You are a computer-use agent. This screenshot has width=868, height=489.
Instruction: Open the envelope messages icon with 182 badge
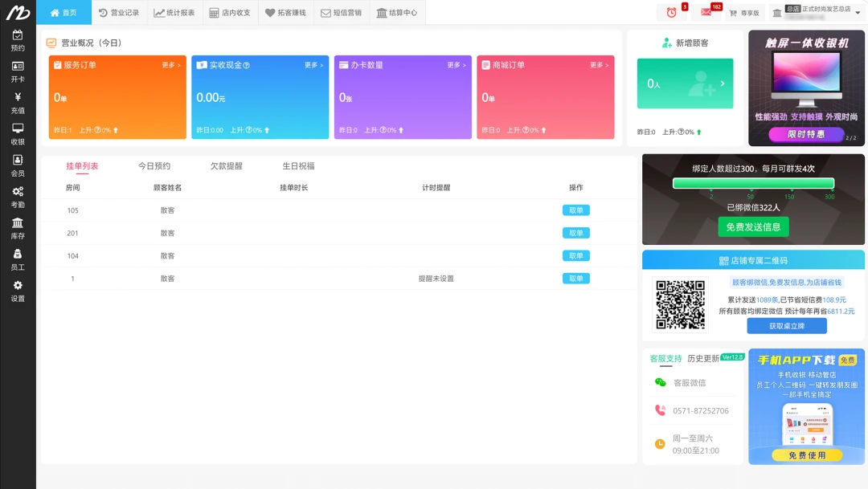pyautogui.click(x=706, y=12)
